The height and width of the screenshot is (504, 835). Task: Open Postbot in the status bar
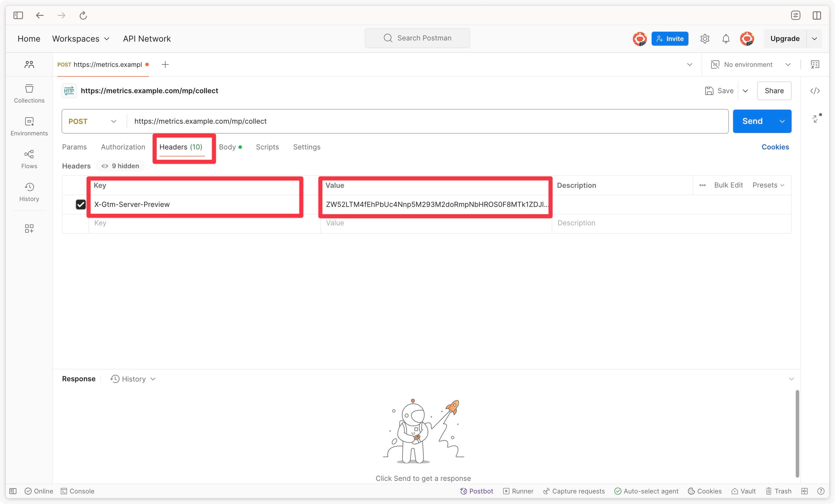coord(476,491)
